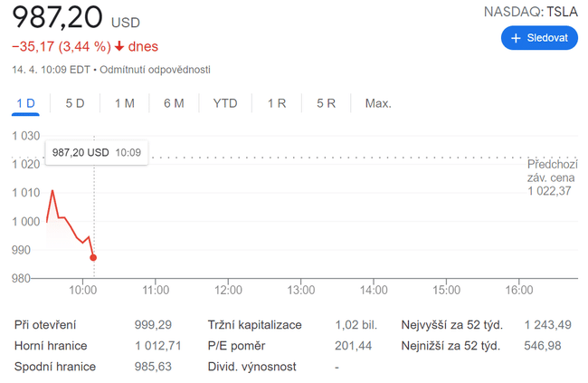Click the plus icon in Sledovat button
Image resolution: width=588 pixels, height=383 pixels.
coord(517,38)
